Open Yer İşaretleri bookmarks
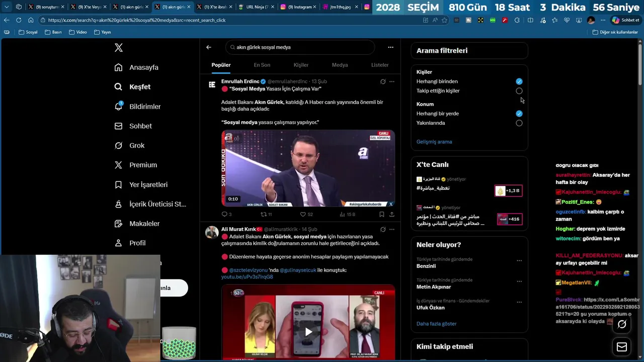The height and width of the screenshot is (362, 644). (141, 185)
